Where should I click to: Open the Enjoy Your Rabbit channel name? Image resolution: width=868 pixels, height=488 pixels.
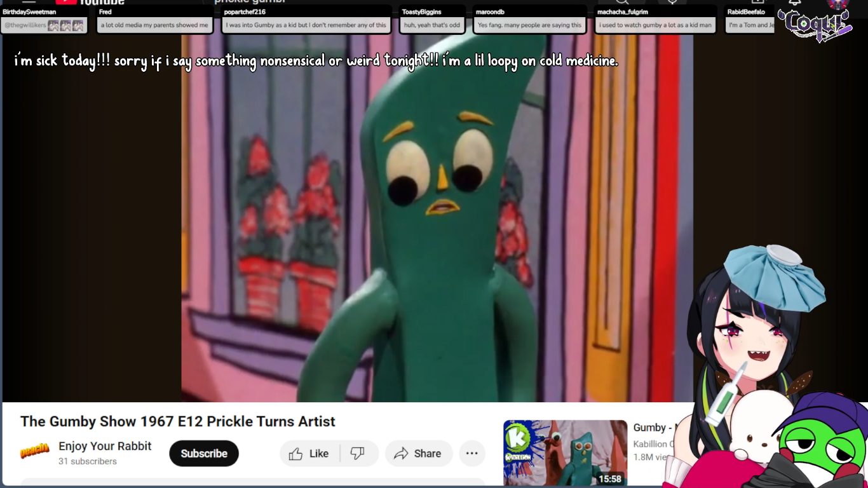tap(105, 446)
